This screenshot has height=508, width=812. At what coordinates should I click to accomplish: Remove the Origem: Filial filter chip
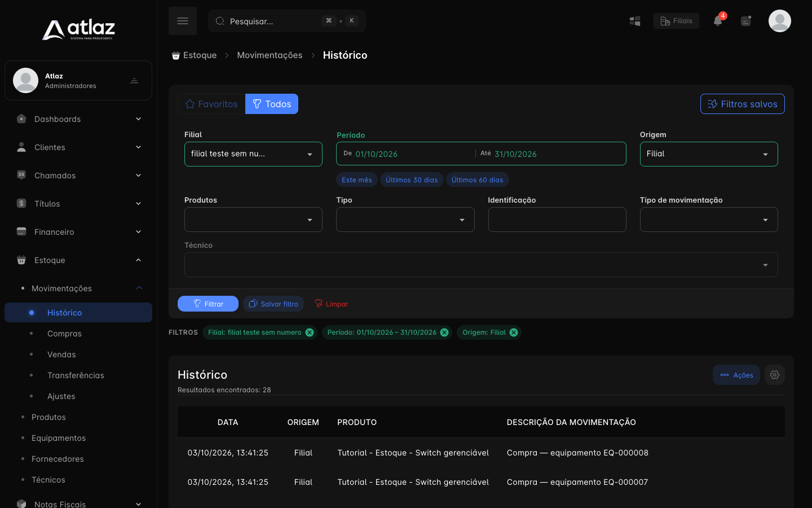click(x=514, y=332)
